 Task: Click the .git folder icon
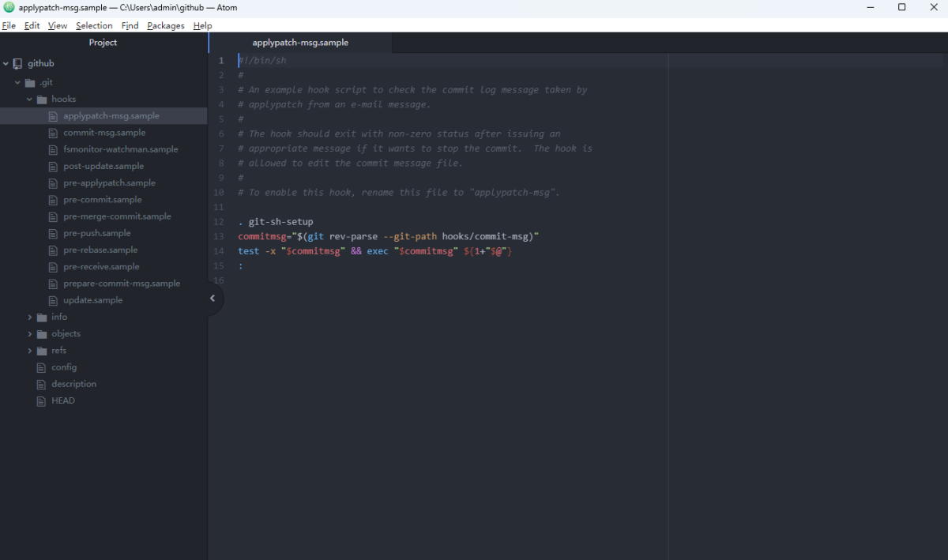pos(30,82)
